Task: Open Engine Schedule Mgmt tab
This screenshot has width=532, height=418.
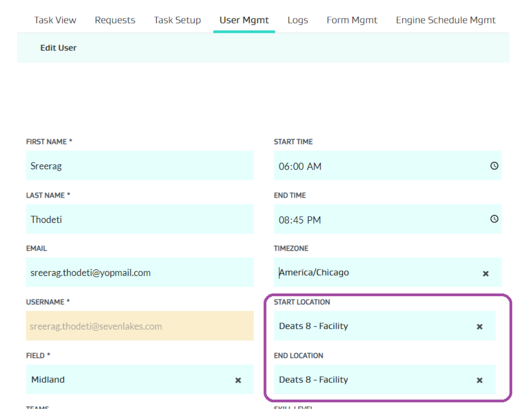Action: click(x=445, y=20)
